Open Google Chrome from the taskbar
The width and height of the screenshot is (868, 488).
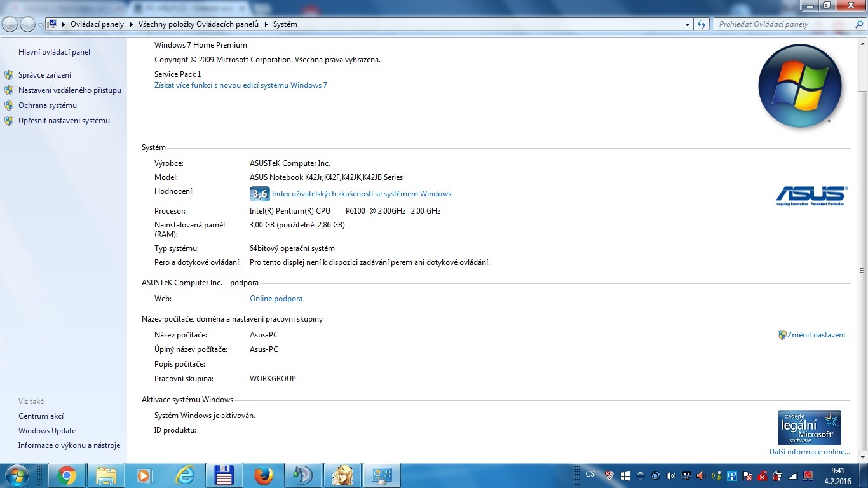coord(67,475)
